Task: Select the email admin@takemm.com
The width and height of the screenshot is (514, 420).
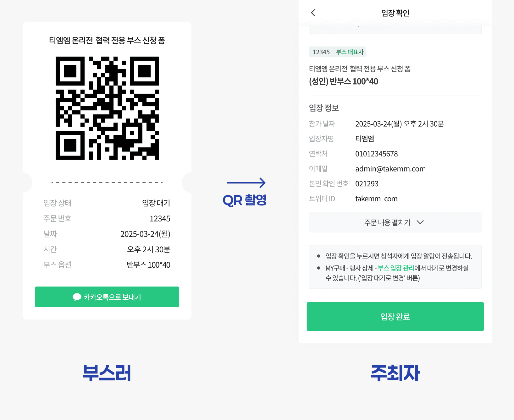Action: 390,169
